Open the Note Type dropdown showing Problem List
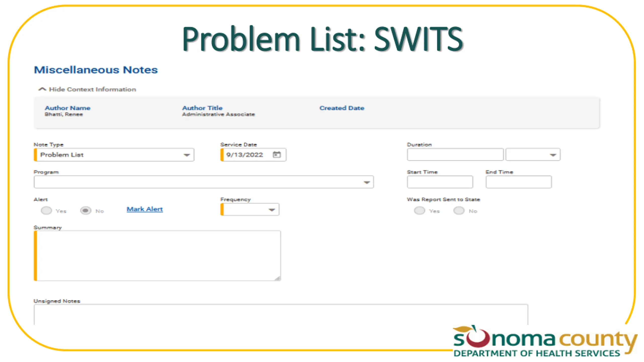644x362 pixels. coord(114,155)
